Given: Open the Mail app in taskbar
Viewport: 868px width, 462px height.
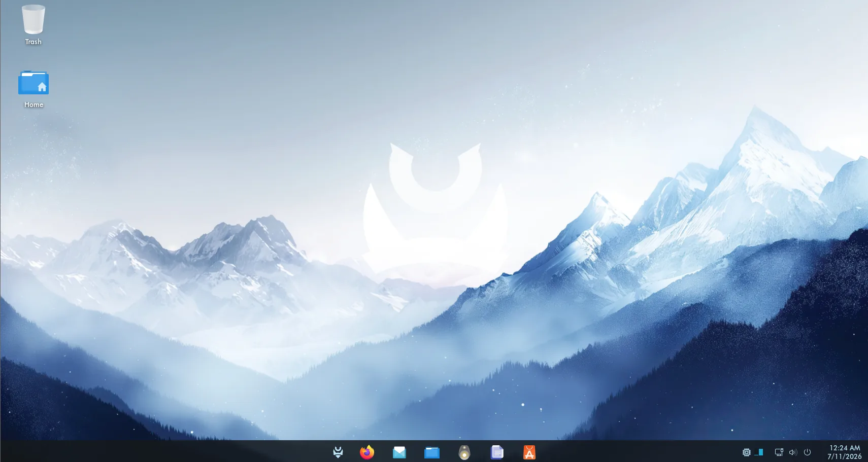Looking at the screenshot, I should pos(399,452).
